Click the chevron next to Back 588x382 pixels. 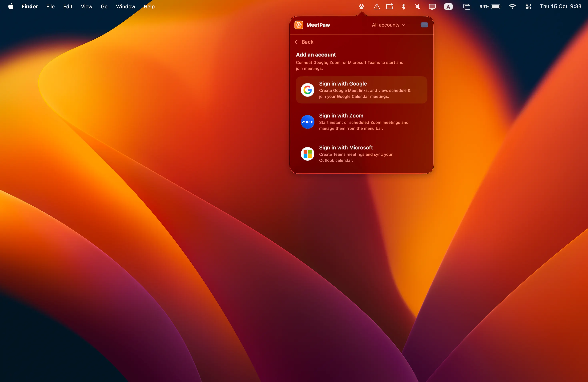296,42
